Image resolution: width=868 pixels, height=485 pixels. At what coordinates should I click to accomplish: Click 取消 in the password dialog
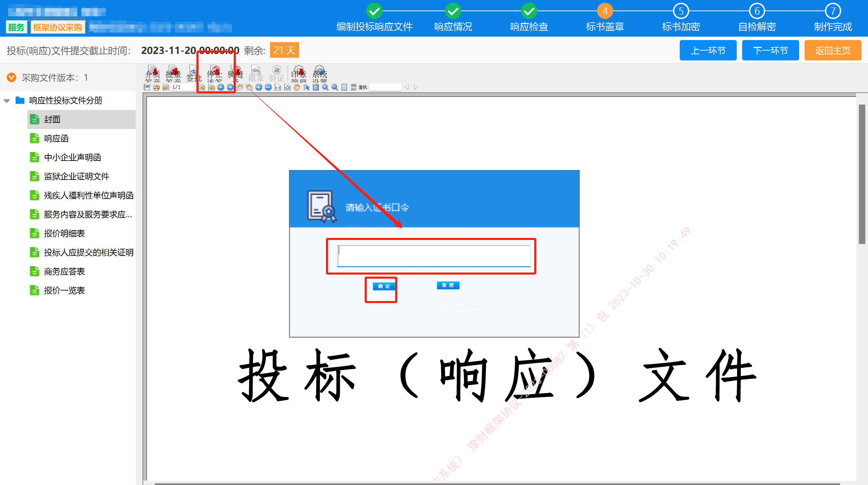coord(448,285)
